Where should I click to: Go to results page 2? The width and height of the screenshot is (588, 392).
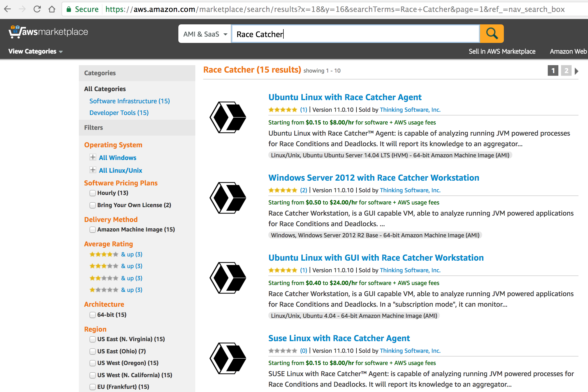click(566, 71)
